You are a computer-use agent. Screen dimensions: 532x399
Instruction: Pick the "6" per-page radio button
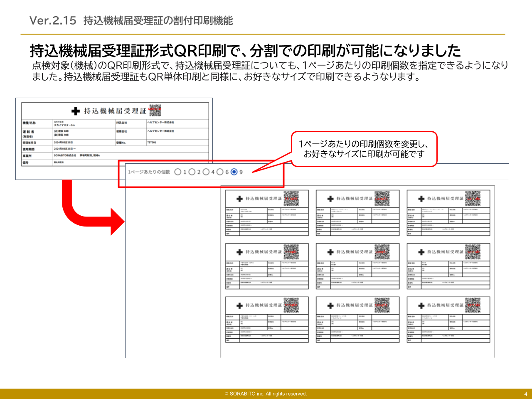(x=220, y=172)
